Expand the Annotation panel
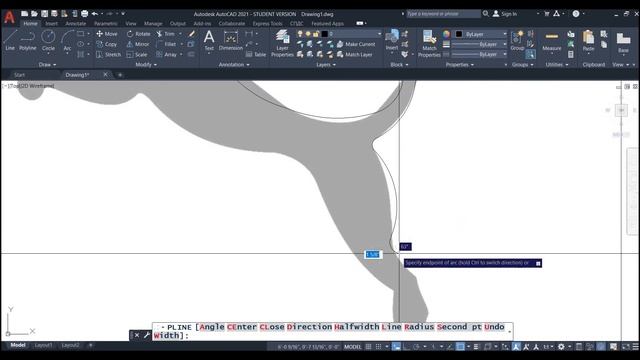640x360 pixels. [x=234, y=64]
